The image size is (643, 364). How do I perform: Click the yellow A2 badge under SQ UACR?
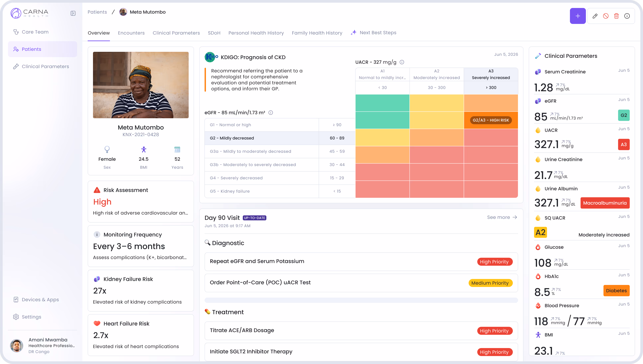[x=540, y=232]
